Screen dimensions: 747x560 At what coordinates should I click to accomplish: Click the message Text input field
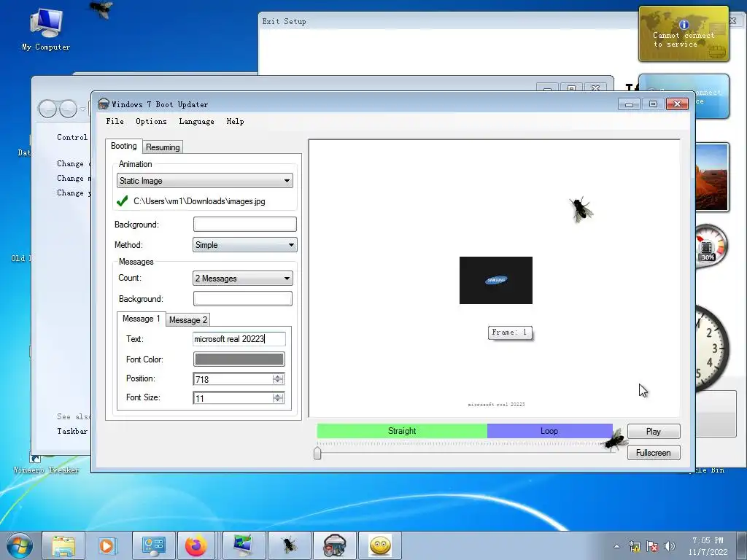[x=239, y=339]
